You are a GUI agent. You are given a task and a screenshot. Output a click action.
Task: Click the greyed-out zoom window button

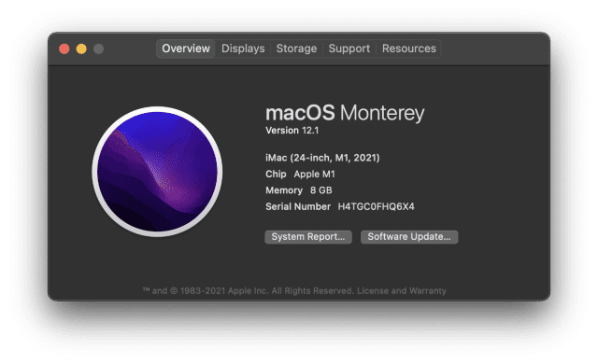click(98, 49)
